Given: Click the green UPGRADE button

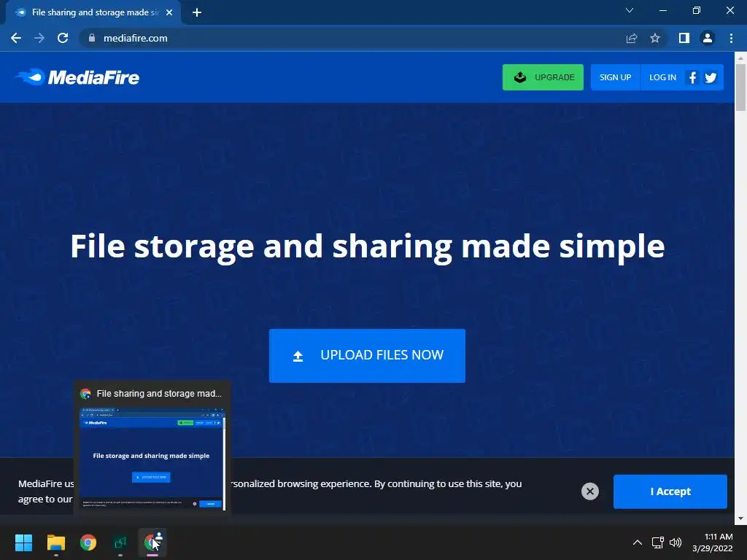Looking at the screenshot, I should 543,77.
